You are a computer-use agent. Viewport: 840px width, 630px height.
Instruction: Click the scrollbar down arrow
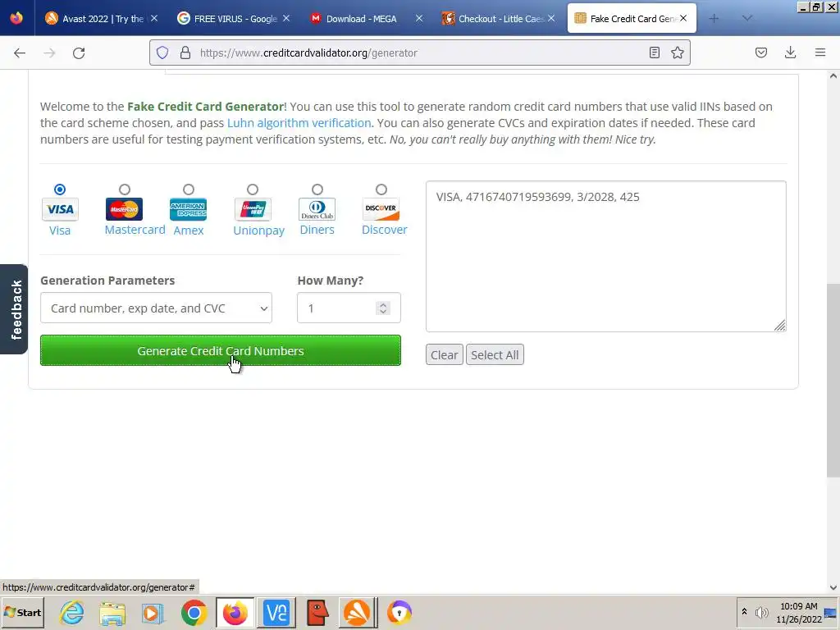click(x=833, y=587)
